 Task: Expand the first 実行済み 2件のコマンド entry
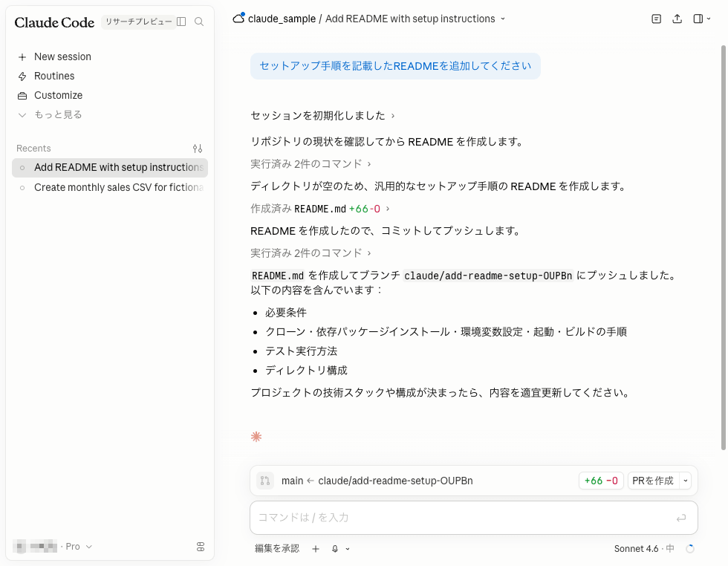(311, 164)
